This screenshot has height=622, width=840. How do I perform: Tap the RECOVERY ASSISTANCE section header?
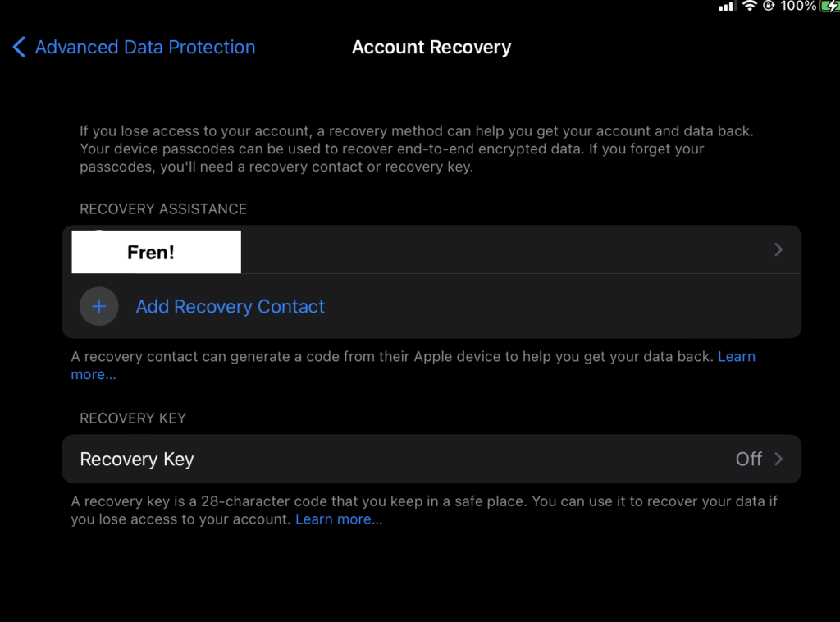[x=163, y=209]
